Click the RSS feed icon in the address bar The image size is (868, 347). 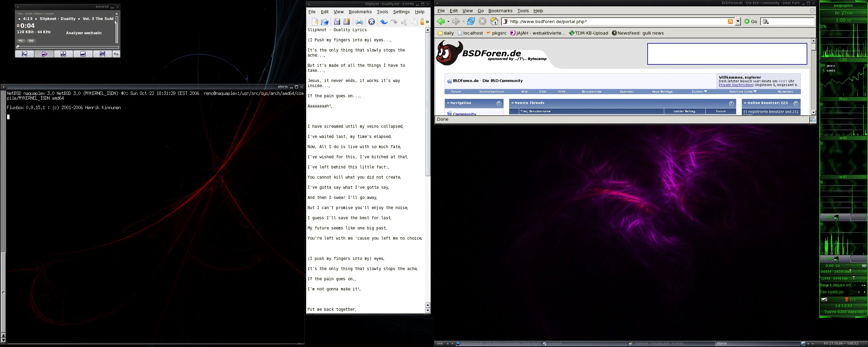tap(730, 21)
